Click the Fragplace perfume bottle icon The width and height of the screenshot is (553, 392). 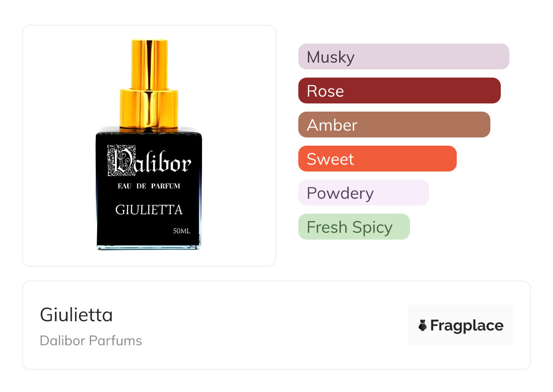click(x=423, y=325)
